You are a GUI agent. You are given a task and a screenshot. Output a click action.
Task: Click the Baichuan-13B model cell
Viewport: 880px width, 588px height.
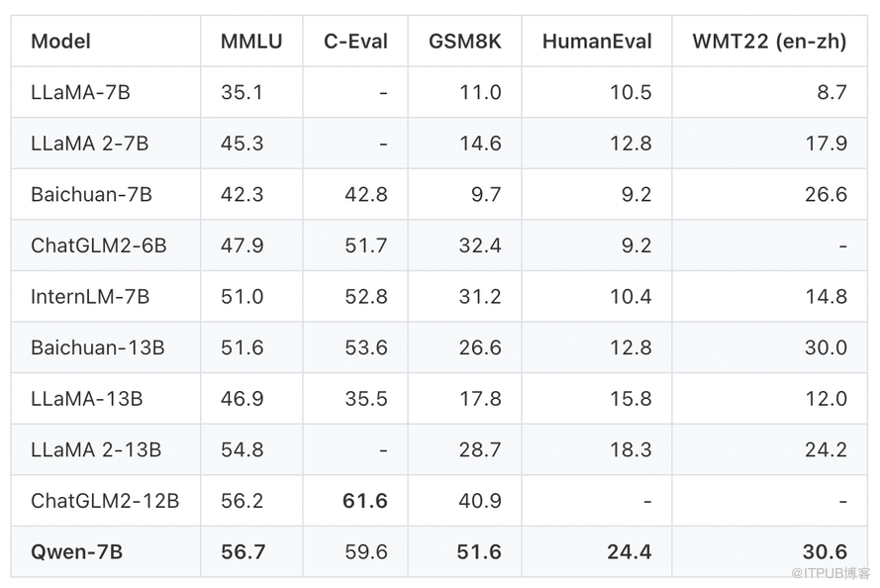[x=97, y=347]
